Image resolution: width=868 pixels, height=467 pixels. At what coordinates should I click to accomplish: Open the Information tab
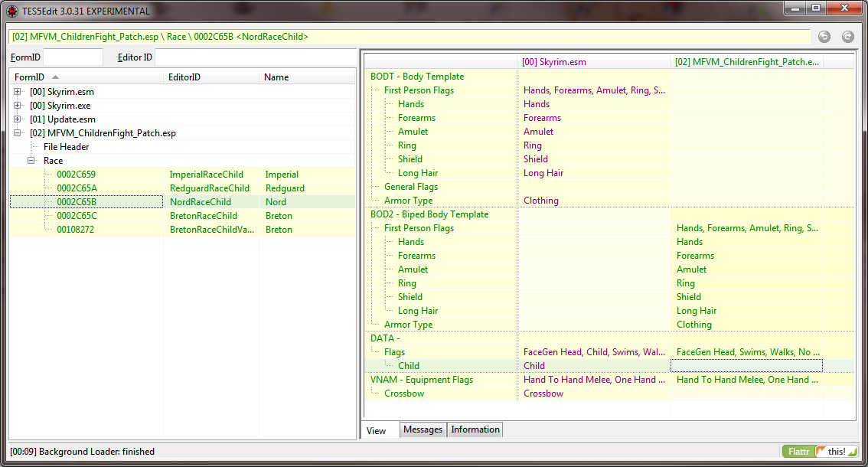[x=475, y=430]
